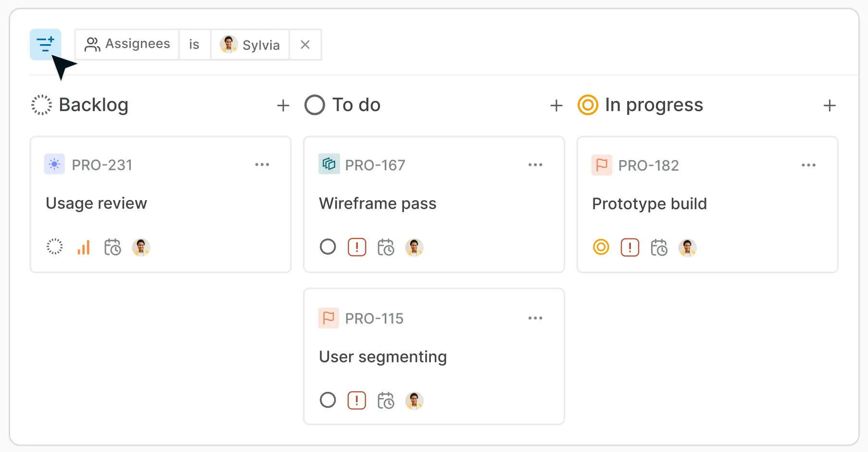868x452 pixels.
Task: Open the Sylvia filter value dropdown
Action: click(x=250, y=45)
